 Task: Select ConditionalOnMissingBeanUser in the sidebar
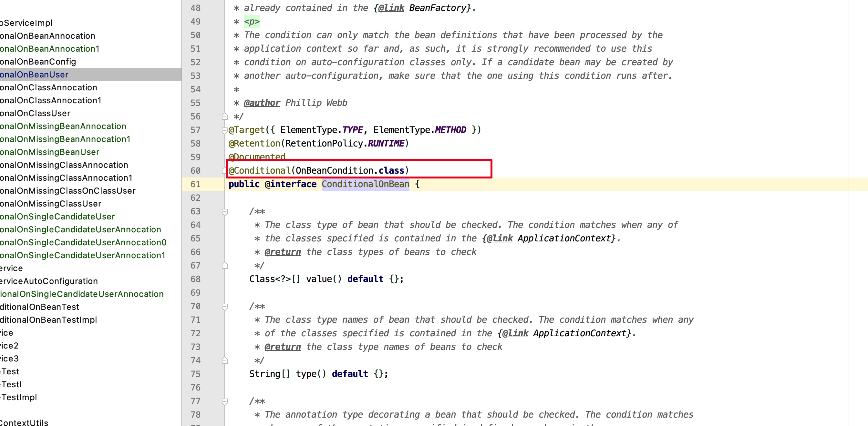click(49, 152)
